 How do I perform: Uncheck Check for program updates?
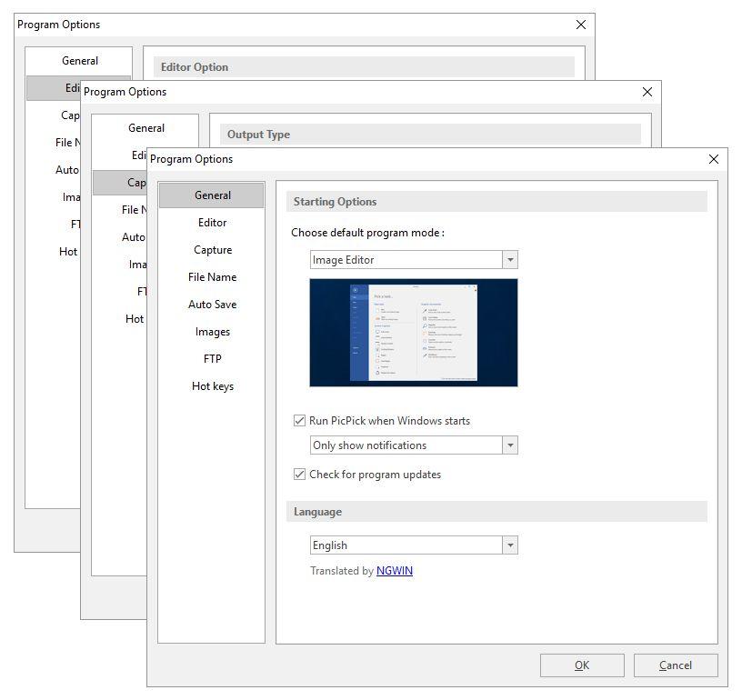(300, 475)
